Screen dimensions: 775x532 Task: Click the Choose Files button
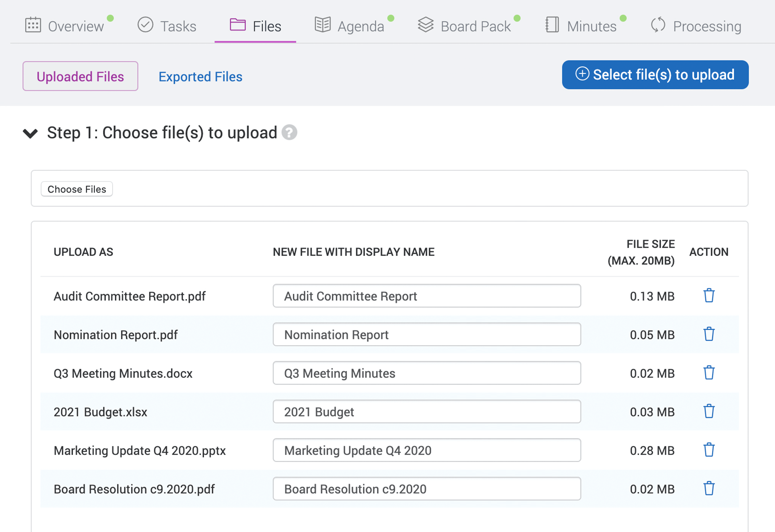click(77, 189)
